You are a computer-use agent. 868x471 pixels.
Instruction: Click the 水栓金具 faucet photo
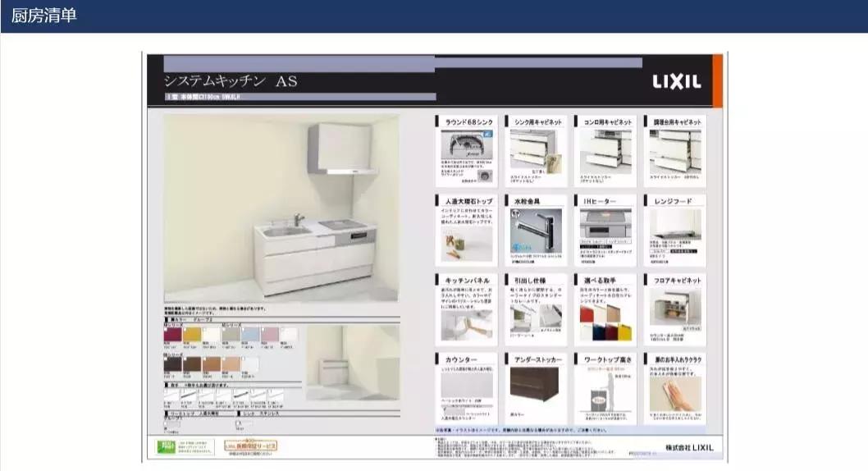536,231
